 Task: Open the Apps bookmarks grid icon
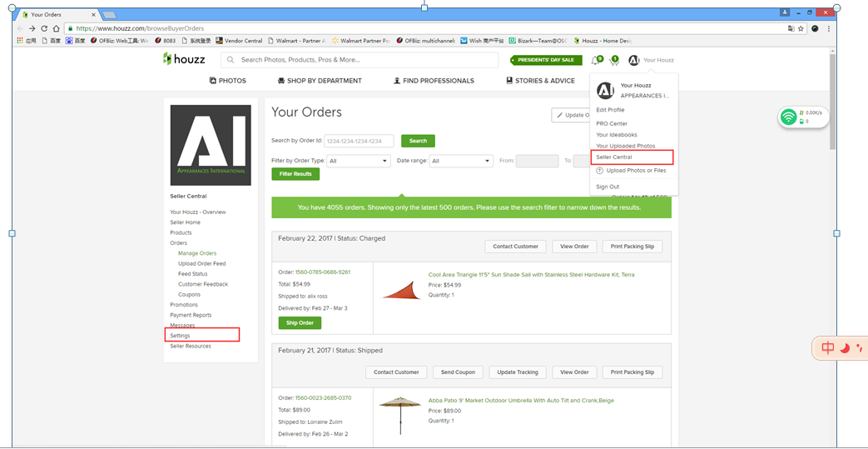[x=20, y=41]
